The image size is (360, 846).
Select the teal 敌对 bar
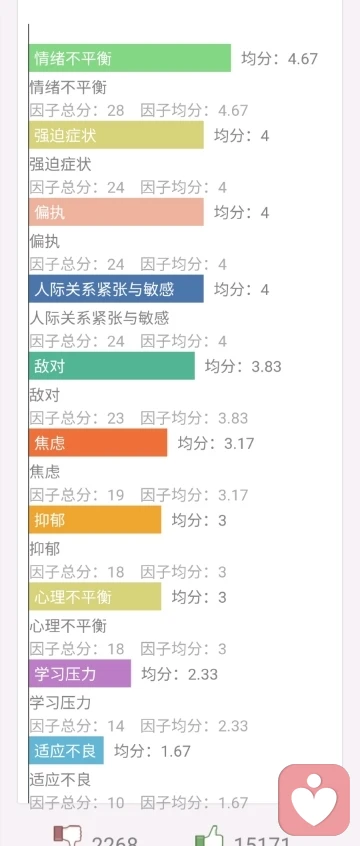112,366
